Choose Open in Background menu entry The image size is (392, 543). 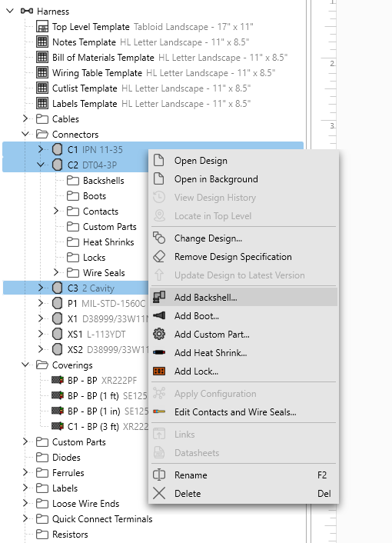pyautogui.click(x=244, y=179)
